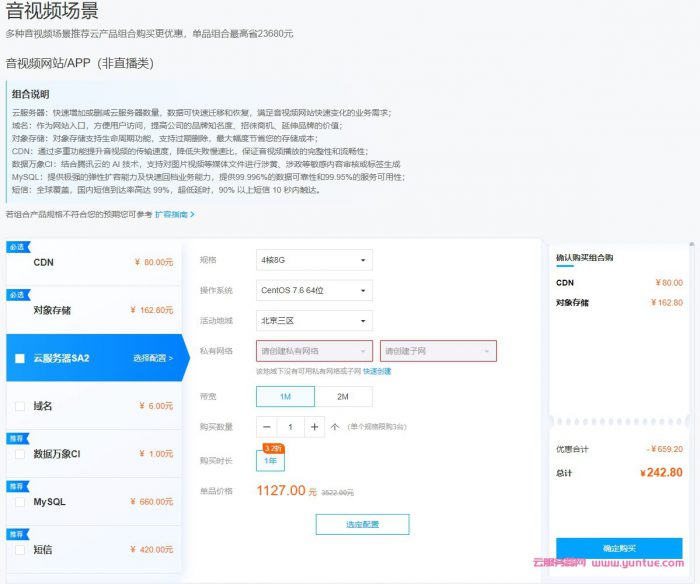Open the 规格 4核8G dropdown
Viewport: 700px width, 584px height.
(x=314, y=260)
